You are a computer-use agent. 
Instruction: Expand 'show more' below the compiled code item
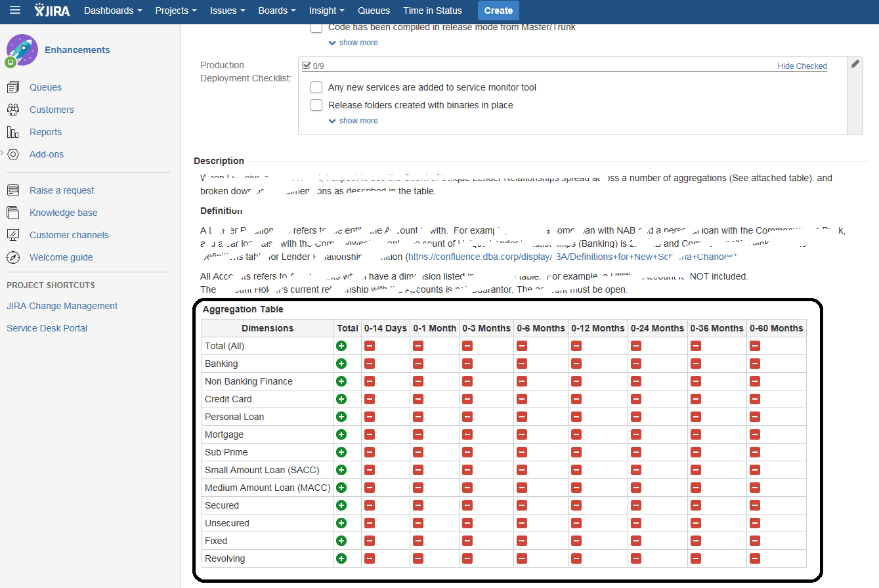[353, 43]
